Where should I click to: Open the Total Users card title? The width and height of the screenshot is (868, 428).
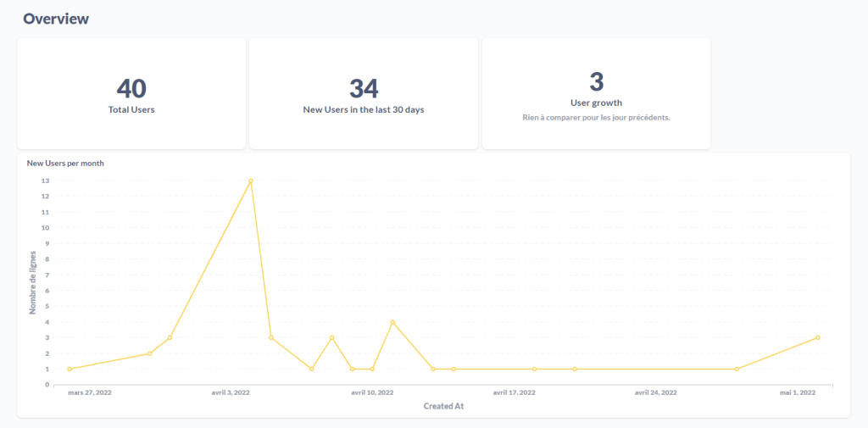131,109
